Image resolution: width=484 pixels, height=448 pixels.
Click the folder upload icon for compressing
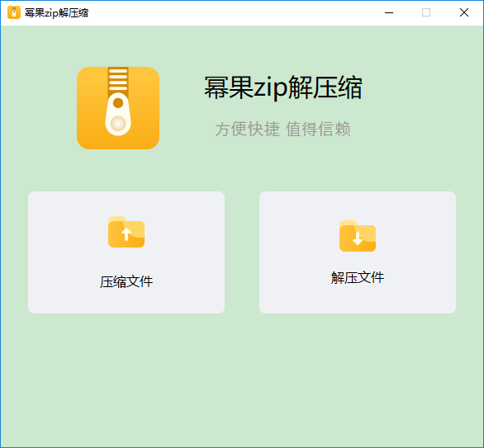pyautogui.click(x=126, y=232)
